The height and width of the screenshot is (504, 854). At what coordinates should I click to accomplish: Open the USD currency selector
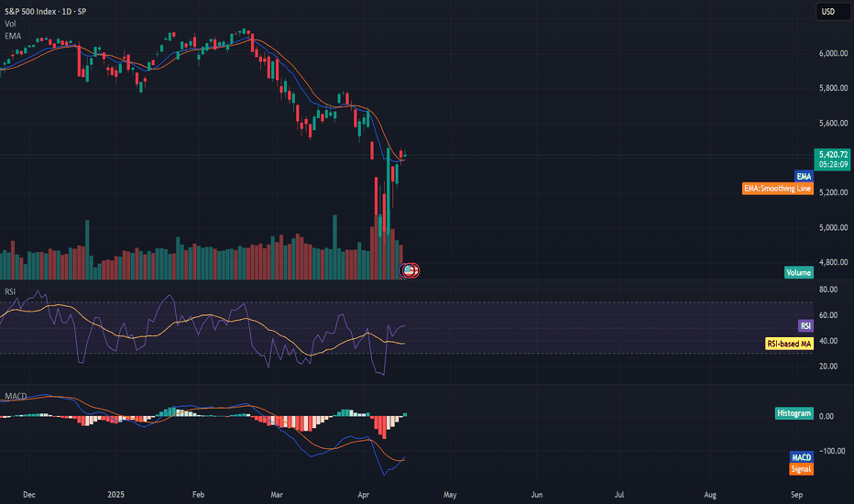(x=833, y=11)
